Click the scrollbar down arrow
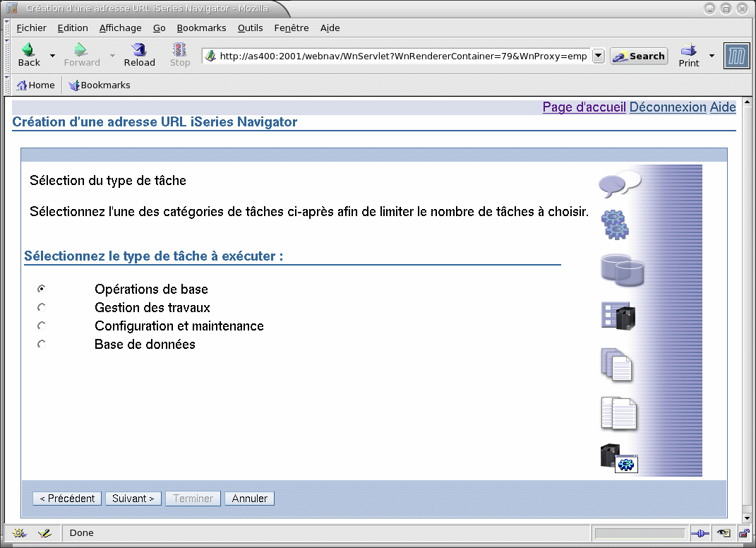The image size is (756, 548). point(747,518)
